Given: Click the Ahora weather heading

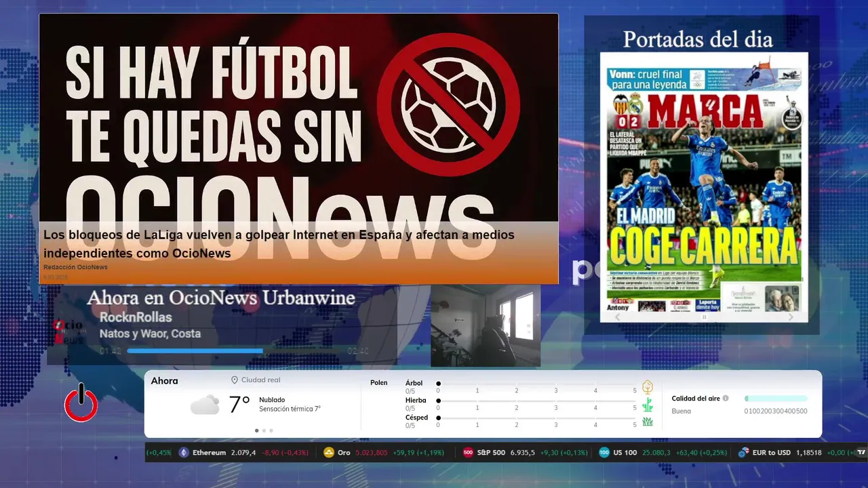Looking at the screenshot, I should [165, 381].
